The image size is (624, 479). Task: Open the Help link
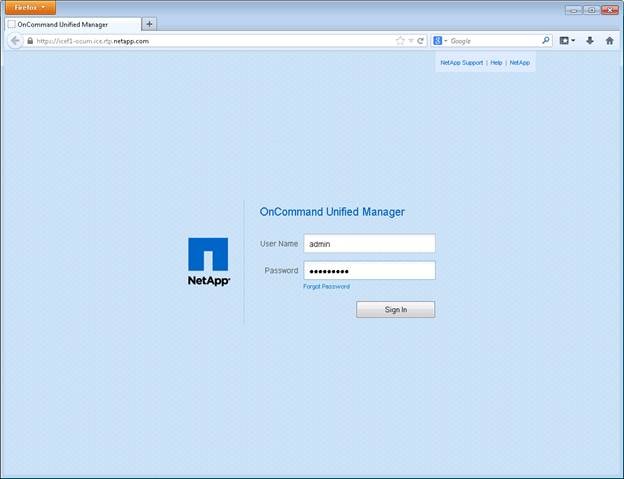pyautogui.click(x=496, y=62)
